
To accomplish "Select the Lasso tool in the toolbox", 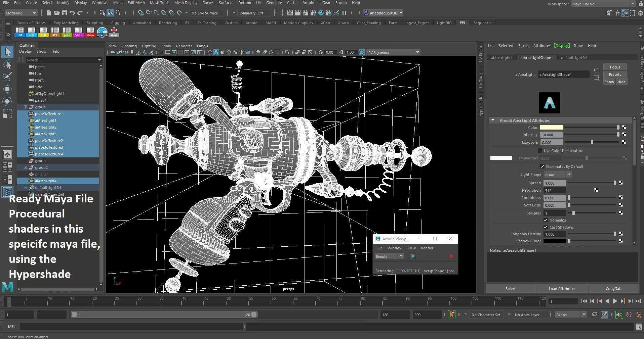I will (x=7, y=64).
